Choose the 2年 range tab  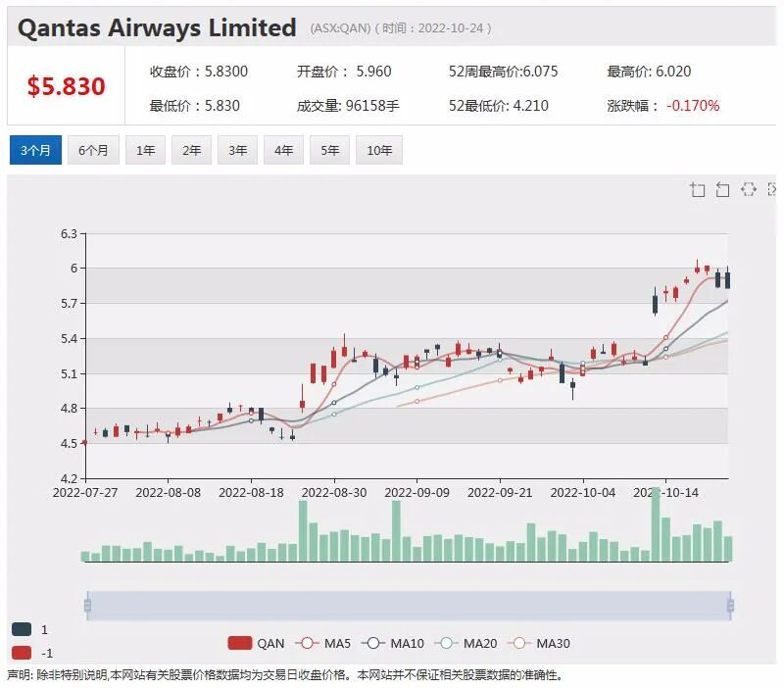[191, 150]
